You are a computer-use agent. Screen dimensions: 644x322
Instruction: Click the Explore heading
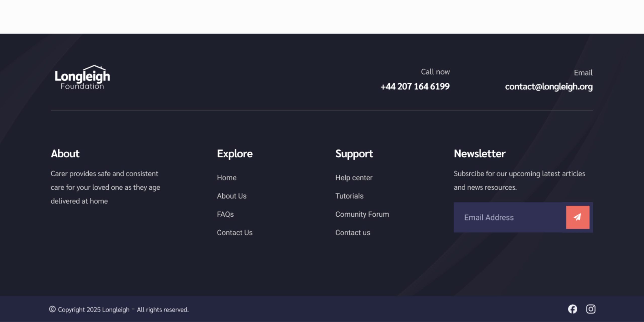tap(235, 154)
